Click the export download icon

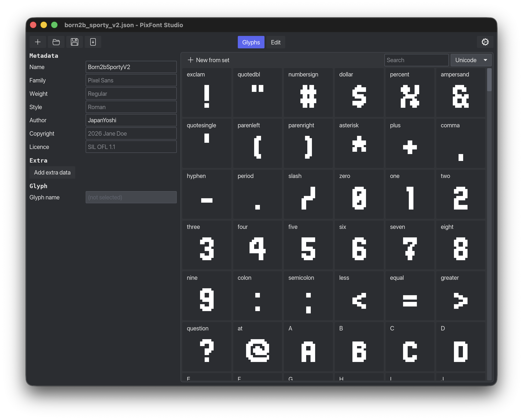pyautogui.click(x=93, y=42)
